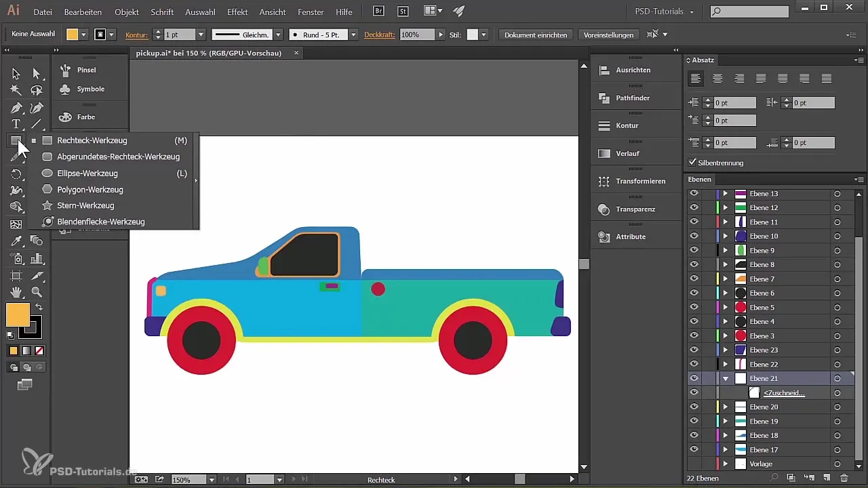The height and width of the screenshot is (488, 868).
Task: Select the Magic Wand tool
Action: pyautogui.click(x=16, y=90)
